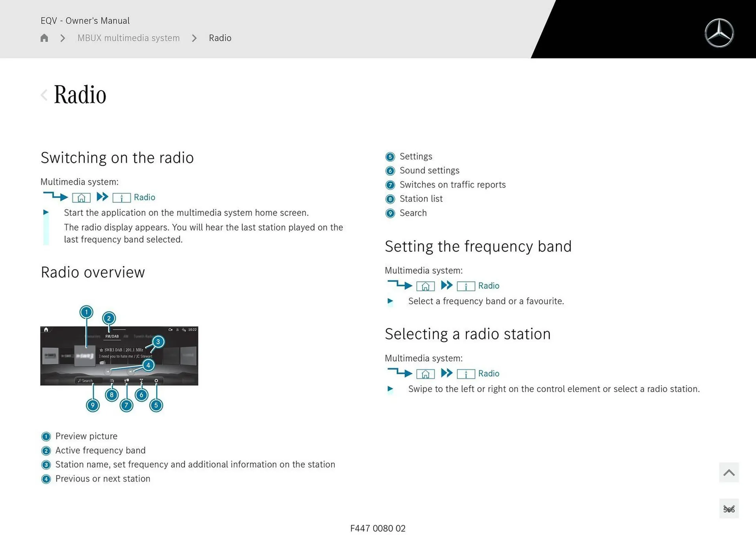Image resolution: width=756 pixels, height=535 pixels.
Task: Click Radio breadcrumb item
Action: [x=220, y=38]
